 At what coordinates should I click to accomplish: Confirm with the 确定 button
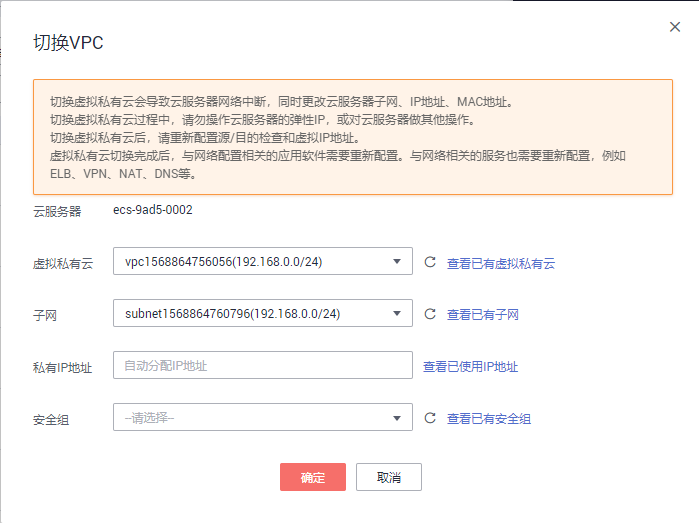313,477
